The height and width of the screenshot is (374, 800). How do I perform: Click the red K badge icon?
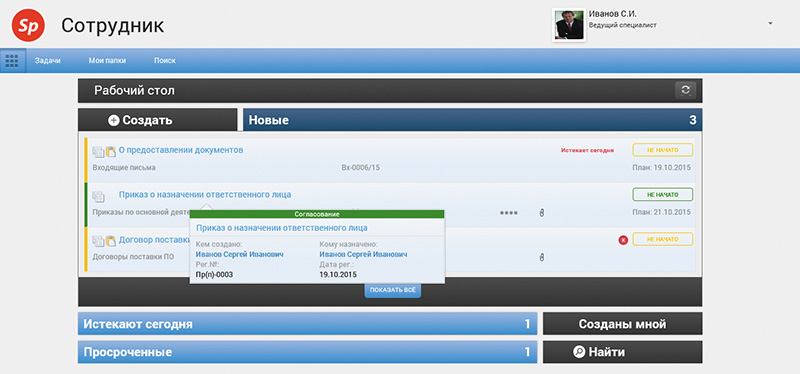coord(623,240)
